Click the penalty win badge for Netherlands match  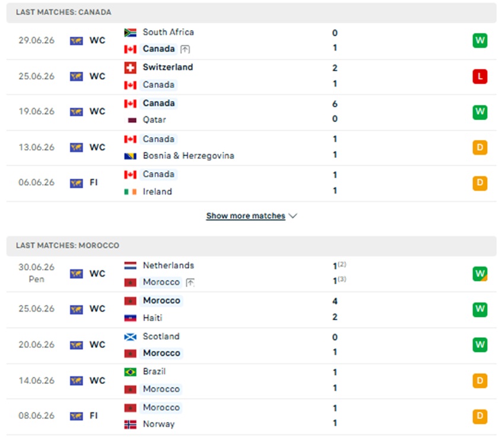480,274
